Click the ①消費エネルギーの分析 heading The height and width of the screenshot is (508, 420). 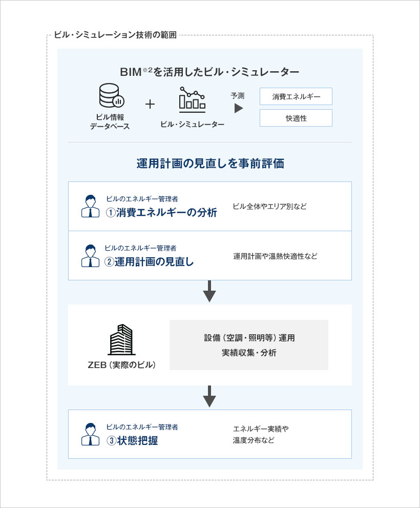tap(161, 213)
